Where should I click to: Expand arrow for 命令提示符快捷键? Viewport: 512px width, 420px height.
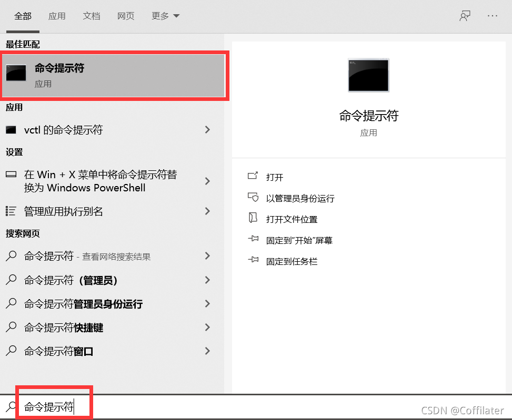pos(207,327)
